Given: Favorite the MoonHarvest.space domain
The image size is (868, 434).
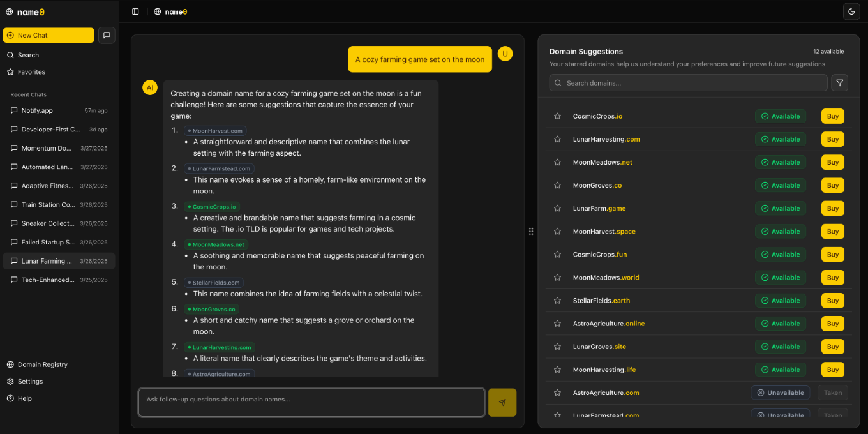Looking at the screenshot, I should pos(557,231).
